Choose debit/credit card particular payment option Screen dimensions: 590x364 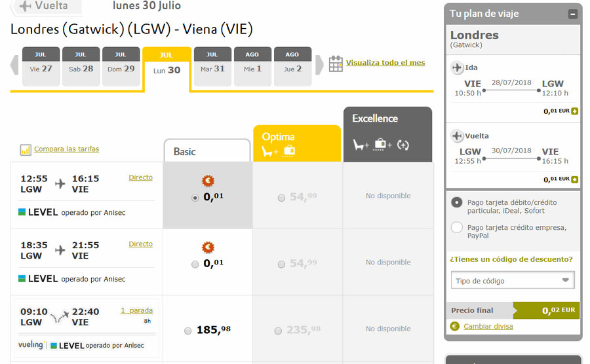point(456,202)
